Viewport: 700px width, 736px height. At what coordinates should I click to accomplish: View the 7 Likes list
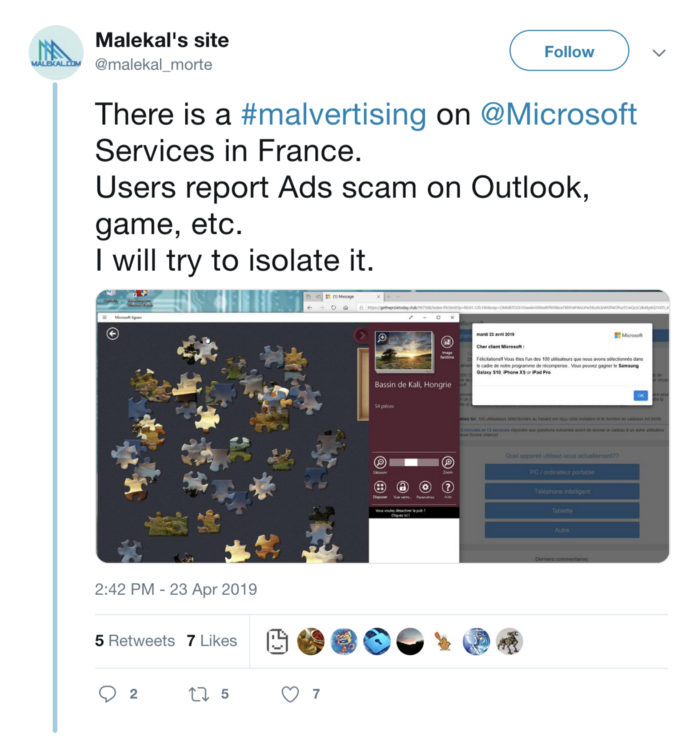point(211,641)
